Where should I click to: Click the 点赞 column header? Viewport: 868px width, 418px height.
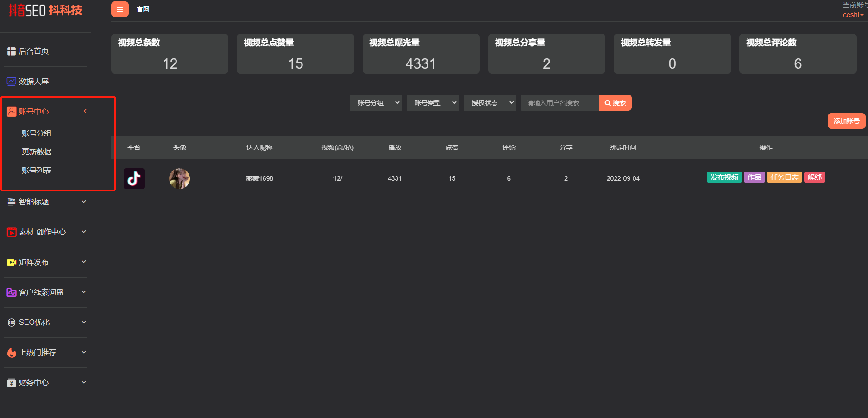click(452, 147)
